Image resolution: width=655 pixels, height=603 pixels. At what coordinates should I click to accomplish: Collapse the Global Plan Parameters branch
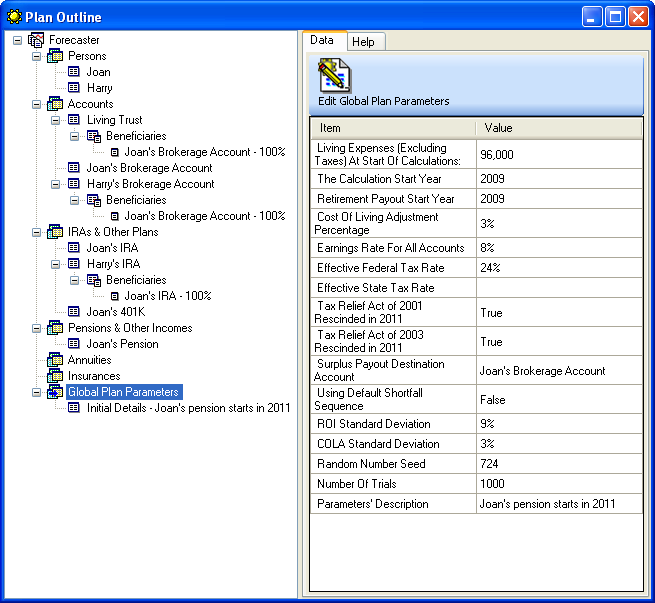pyautogui.click(x=36, y=392)
